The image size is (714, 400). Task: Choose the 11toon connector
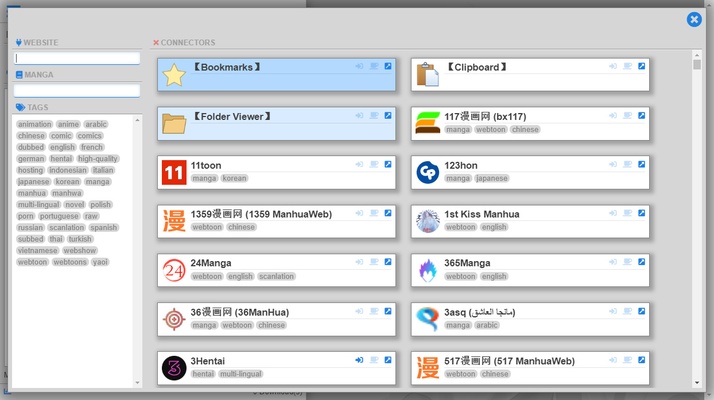pyautogui.click(x=276, y=172)
